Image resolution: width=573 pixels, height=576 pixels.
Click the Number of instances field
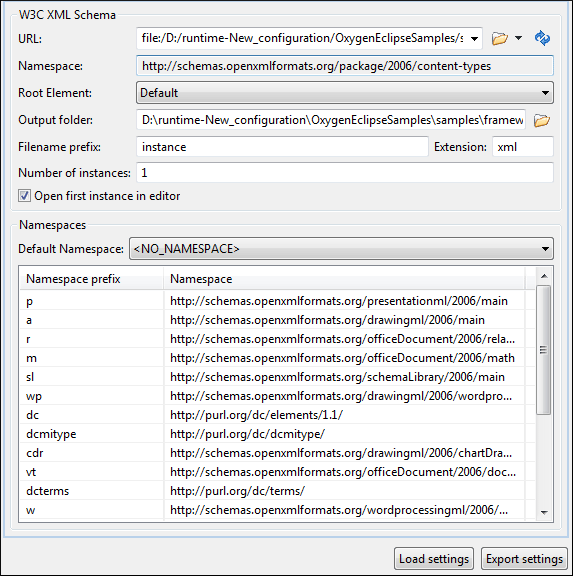(x=345, y=172)
